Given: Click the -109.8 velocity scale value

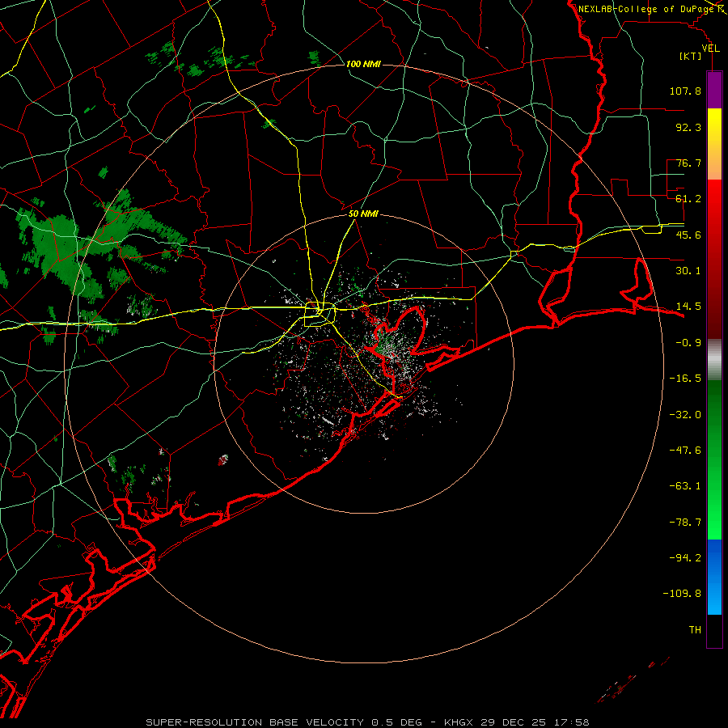Looking at the screenshot, I should (682, 594).
